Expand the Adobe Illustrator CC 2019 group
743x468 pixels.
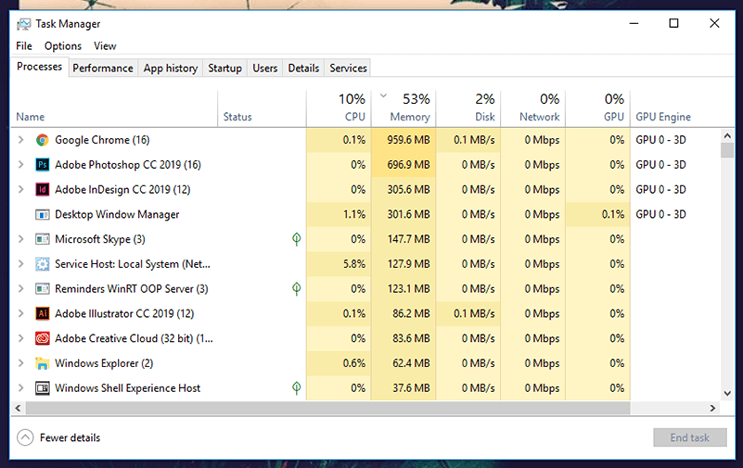coord(21,313)
